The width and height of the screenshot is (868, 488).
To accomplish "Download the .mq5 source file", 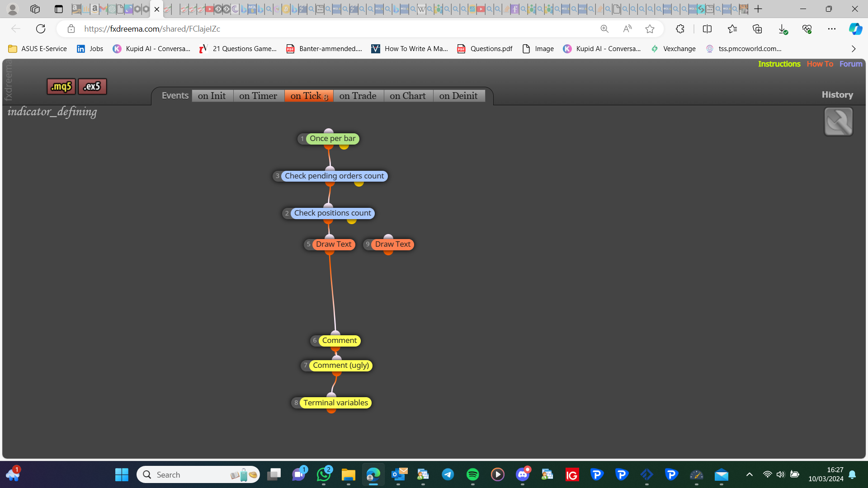I will pyautogui.click(x=61, y=86).
